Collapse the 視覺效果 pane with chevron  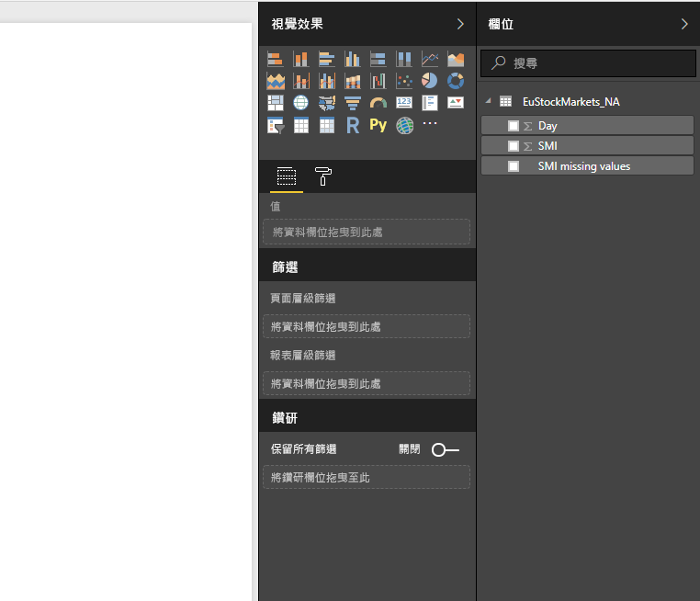click(x=460, y=24)
